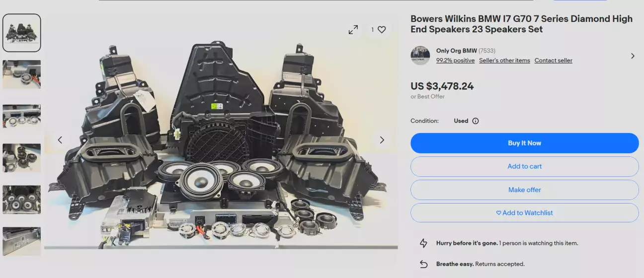Toggle Add to Watchlist
Screen dimensions: 644x278
coord(524,212)
